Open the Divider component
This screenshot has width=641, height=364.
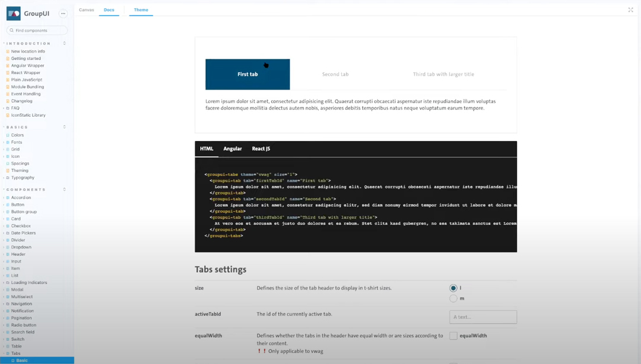click(x=18, y=240)
